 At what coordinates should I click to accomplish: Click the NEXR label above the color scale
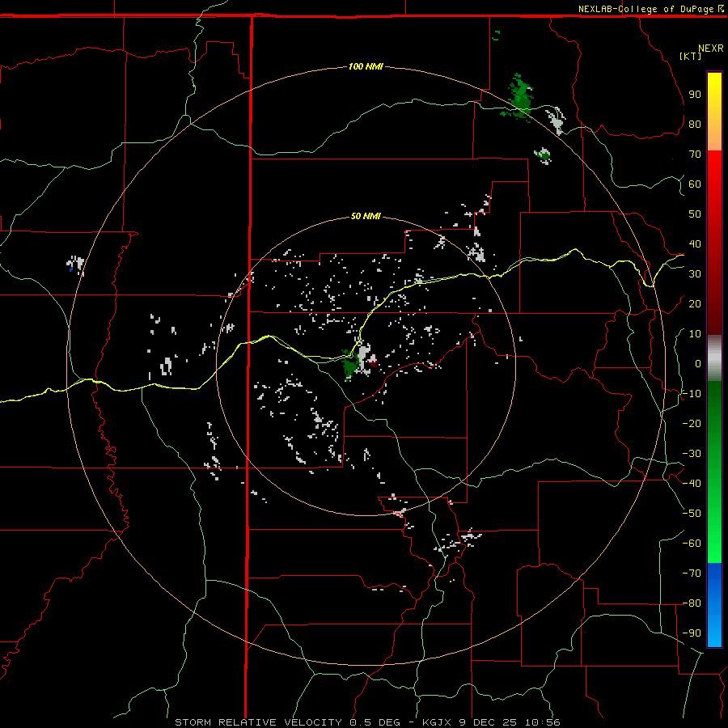coord(710,49)
